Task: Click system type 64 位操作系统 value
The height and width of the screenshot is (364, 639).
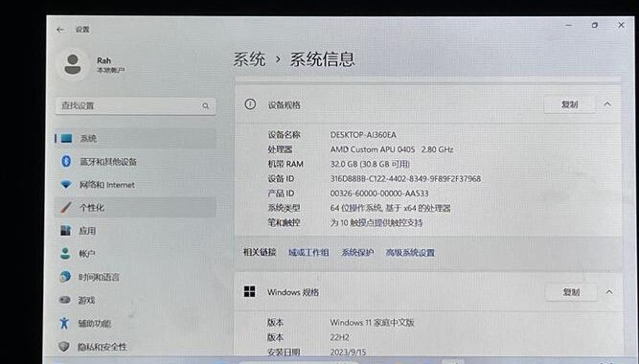Action: [391, 208]
